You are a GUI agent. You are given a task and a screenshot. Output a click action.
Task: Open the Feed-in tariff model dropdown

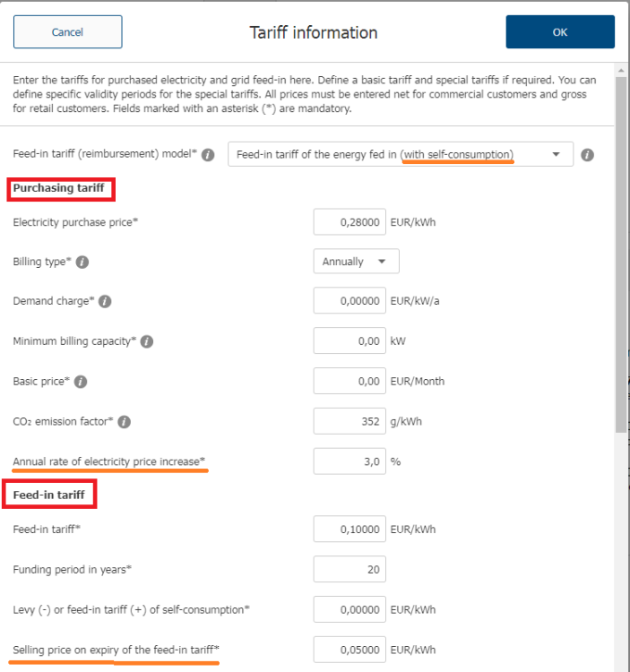coord(400,155)
